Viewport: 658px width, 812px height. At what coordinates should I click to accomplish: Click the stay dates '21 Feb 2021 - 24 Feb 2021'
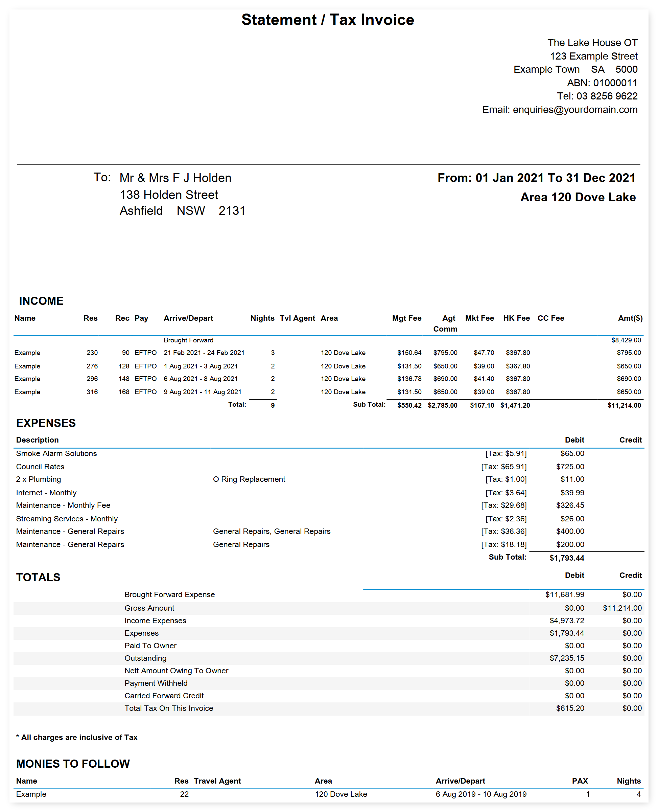tap(204, 353)
